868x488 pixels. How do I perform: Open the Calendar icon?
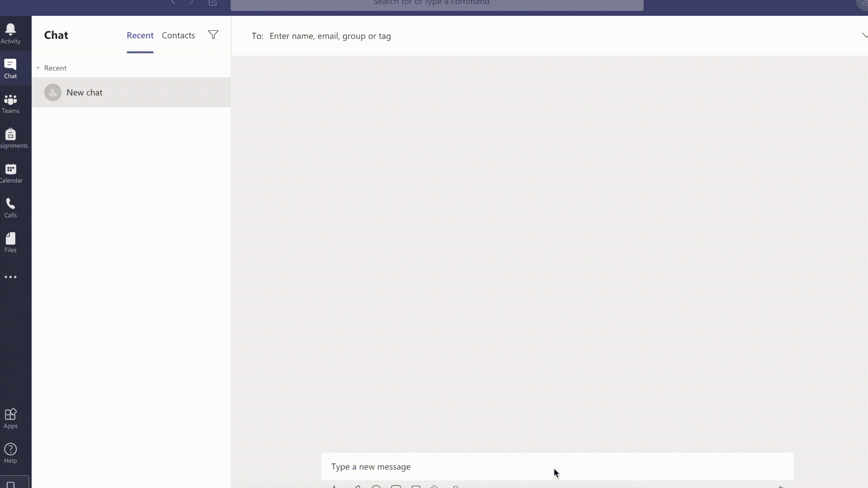(10, 173)
